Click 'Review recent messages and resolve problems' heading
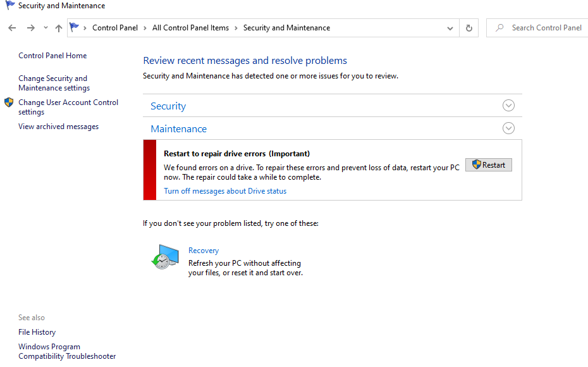588x367 pixels. pyautogui.click(x=245, y=60)
